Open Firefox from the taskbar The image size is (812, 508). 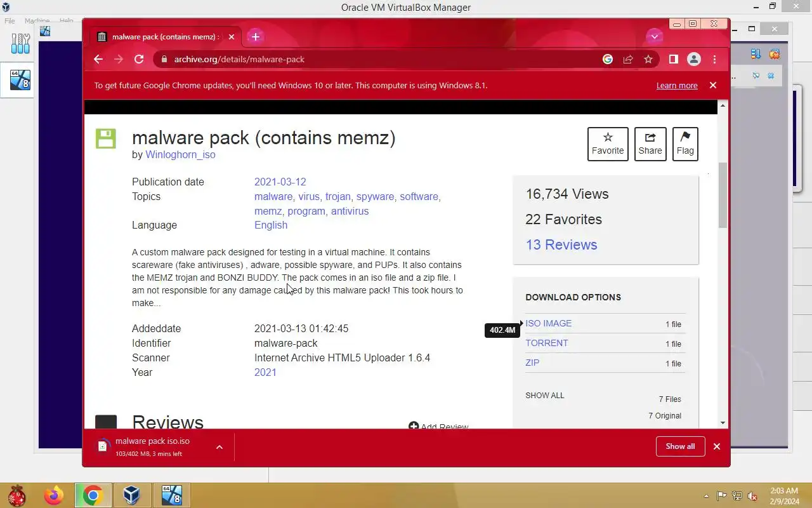54,495
